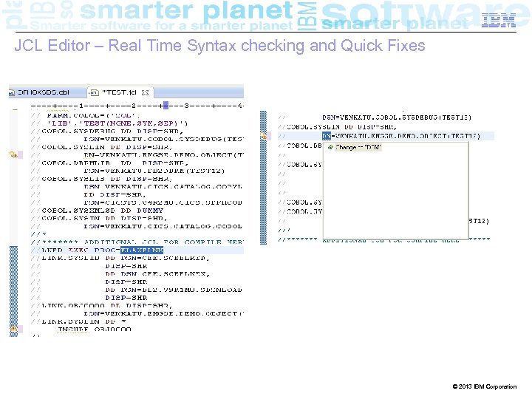
Task: Click the JCL file icon on the TEST.jcl tab
Action: coord(94,92)
